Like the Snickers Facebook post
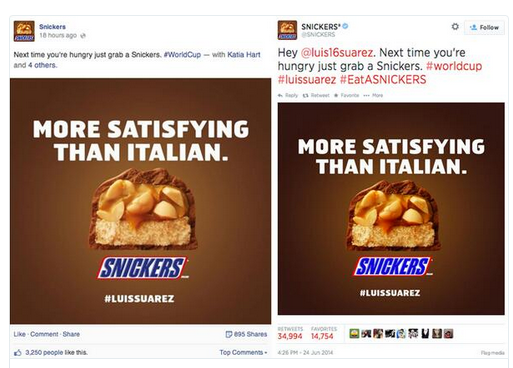This screenshot has width=513, height=368. (x=19, y=334)
